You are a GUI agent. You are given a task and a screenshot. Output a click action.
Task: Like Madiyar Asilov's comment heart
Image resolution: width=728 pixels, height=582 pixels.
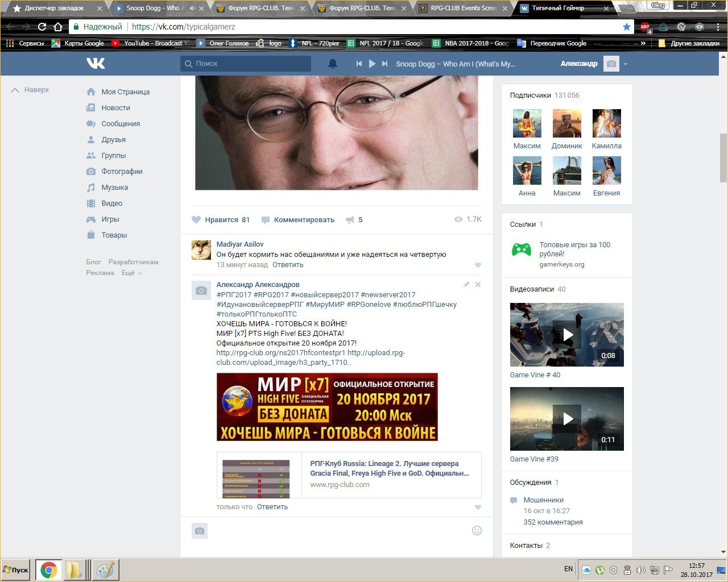click(x=478, y=265)
